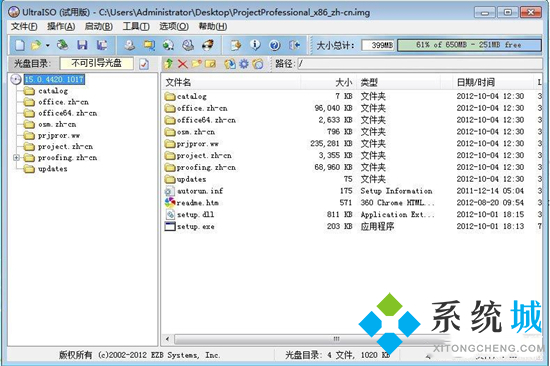The image size is (550, 366).
Task: Select office64.zh-cn row in file list
Action: 352,120
